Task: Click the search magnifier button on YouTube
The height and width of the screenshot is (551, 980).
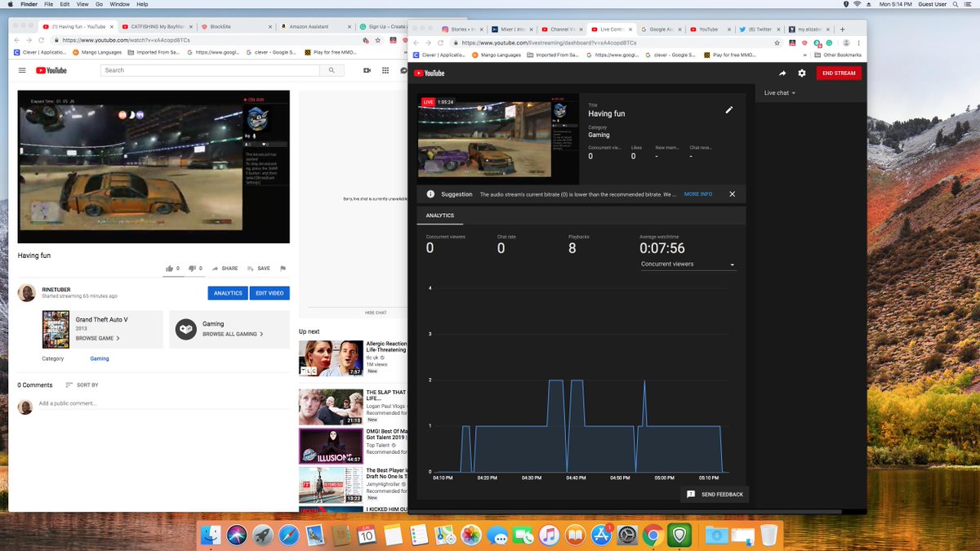Action: point(332,70)
